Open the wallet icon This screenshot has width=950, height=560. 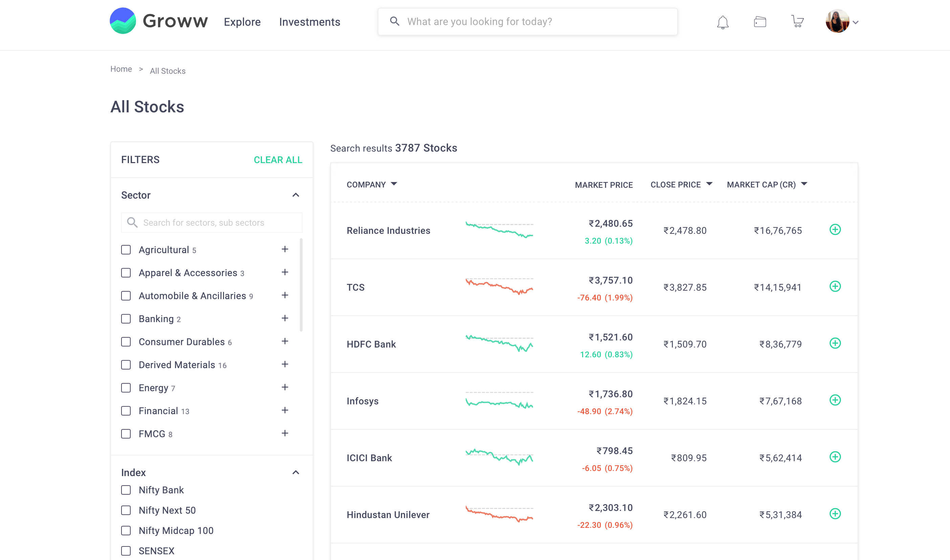(760, 22)
